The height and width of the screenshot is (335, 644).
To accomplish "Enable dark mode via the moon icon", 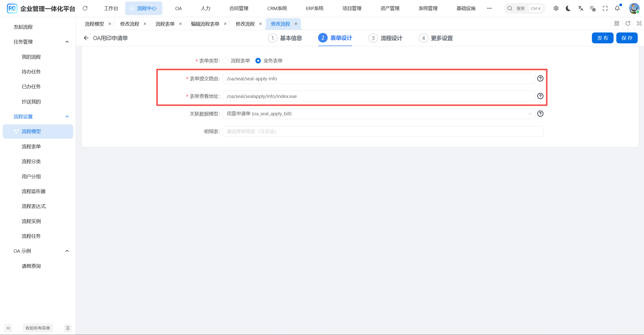I will click(568, 8).
